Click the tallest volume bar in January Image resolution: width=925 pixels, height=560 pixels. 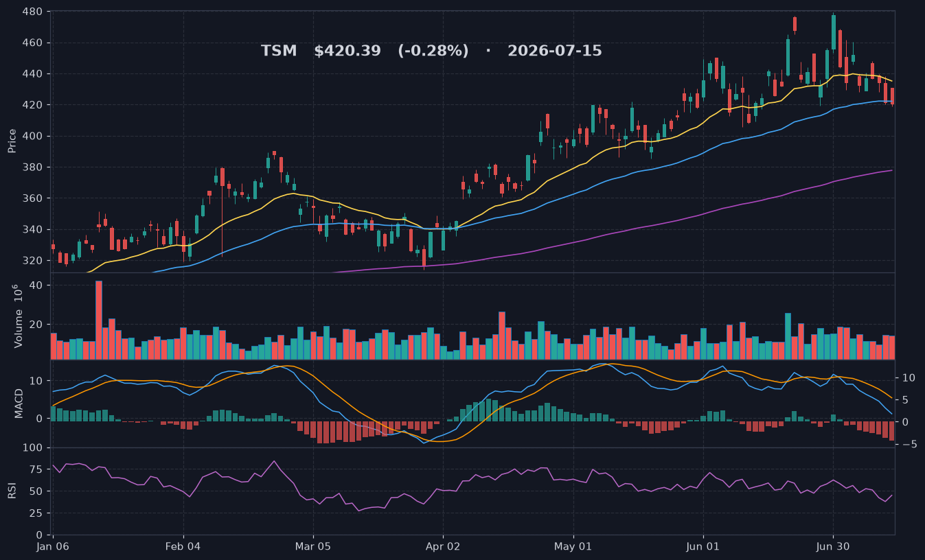99,320
